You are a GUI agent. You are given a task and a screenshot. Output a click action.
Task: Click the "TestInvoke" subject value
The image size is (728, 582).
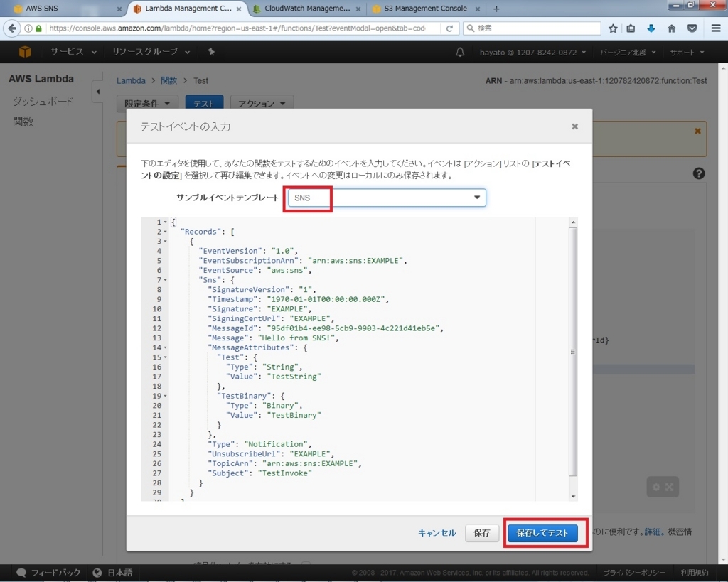tap(284, 473)
